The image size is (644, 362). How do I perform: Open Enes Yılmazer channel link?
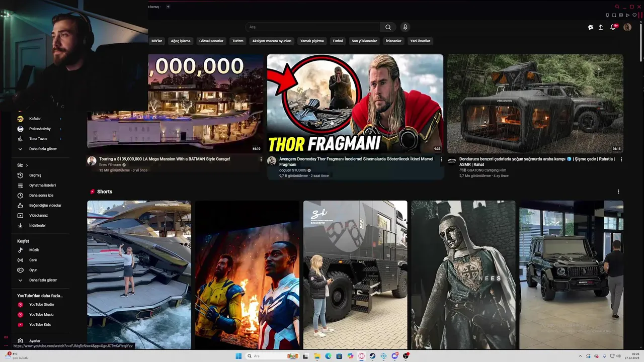[110, 165]
